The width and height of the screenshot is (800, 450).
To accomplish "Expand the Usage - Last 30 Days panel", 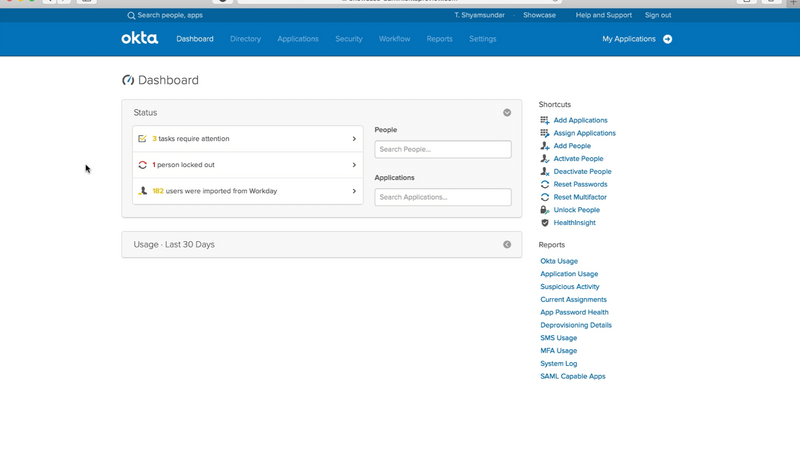I will tap(507, 244).
